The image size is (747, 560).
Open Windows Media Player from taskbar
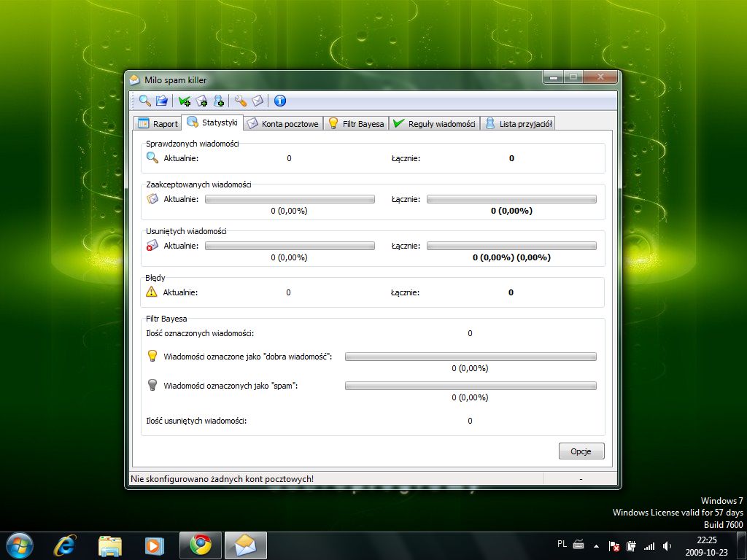click(155, 545)
